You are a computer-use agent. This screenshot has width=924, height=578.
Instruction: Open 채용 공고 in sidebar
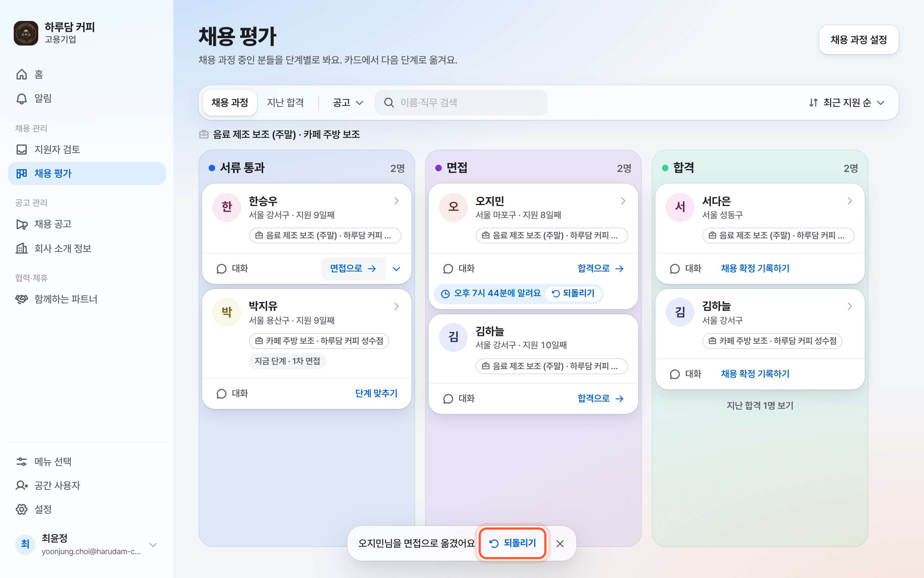coord(87,224)
